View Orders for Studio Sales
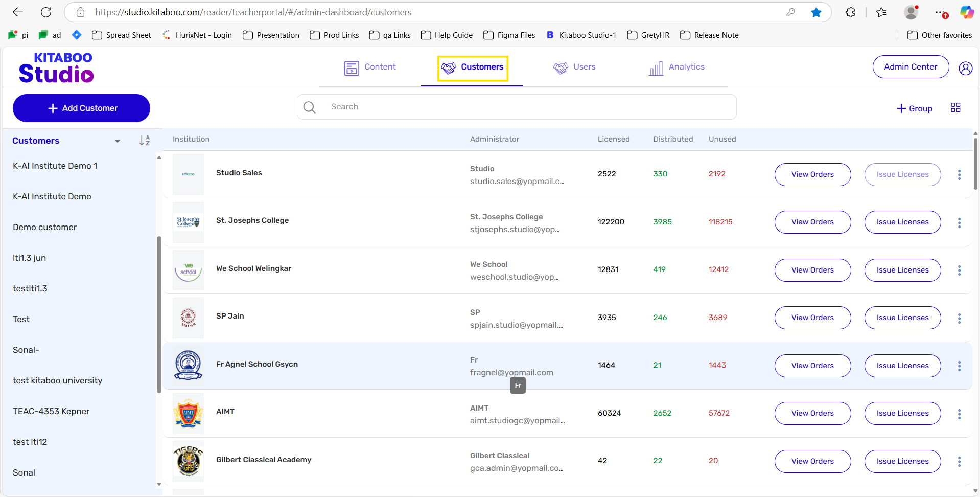 tap(812, 174)
